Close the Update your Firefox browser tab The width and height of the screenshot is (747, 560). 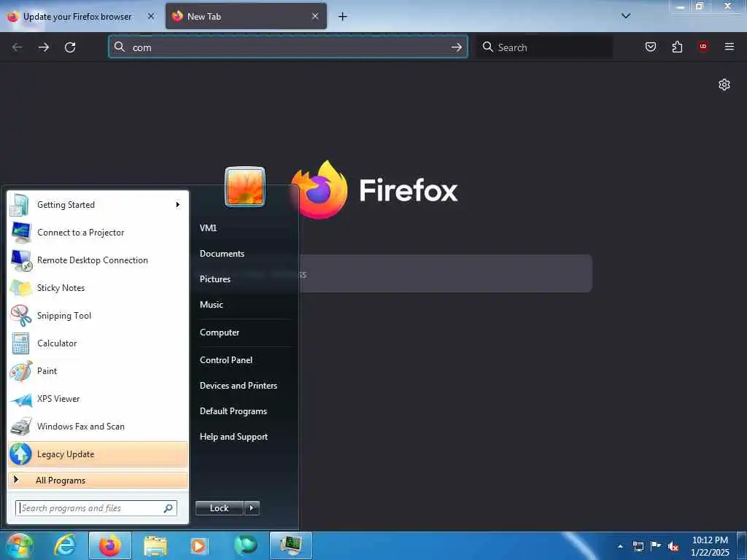(x=151, y=16)
